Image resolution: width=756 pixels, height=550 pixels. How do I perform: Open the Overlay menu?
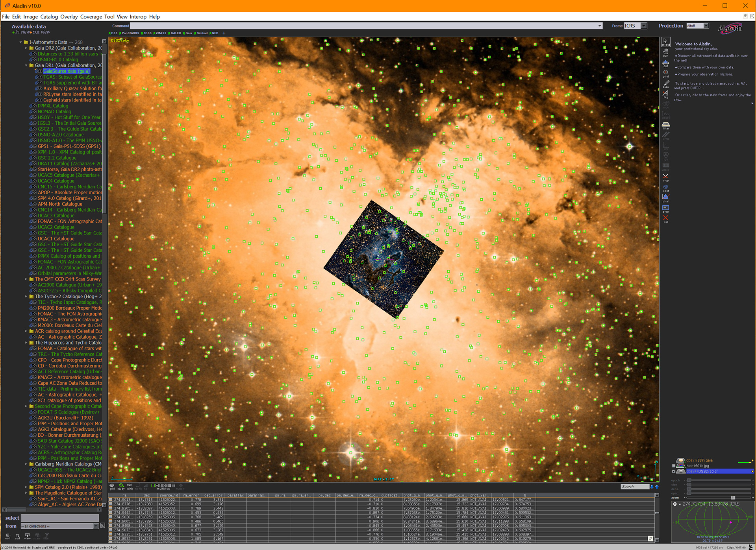69,17
